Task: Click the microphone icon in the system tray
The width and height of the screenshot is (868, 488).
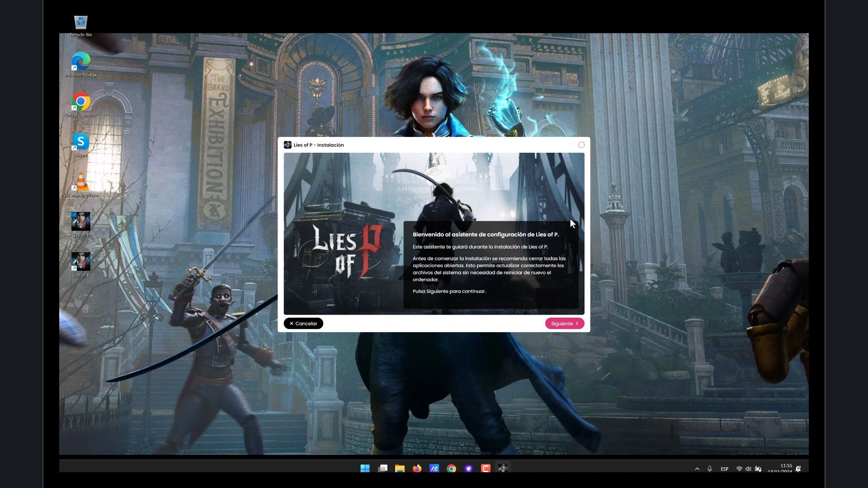Action: [710, 469]
